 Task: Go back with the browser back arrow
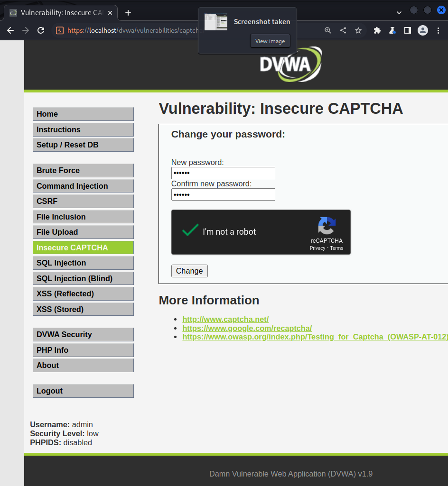coord(10,30)
